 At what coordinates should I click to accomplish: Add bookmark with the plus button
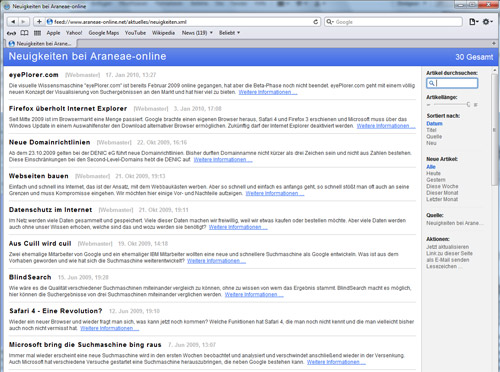point(39,22)
